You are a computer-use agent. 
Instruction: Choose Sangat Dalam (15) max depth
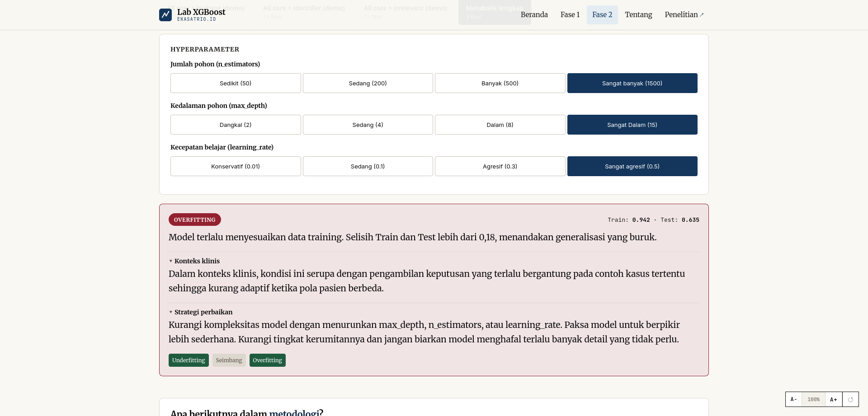632,125
